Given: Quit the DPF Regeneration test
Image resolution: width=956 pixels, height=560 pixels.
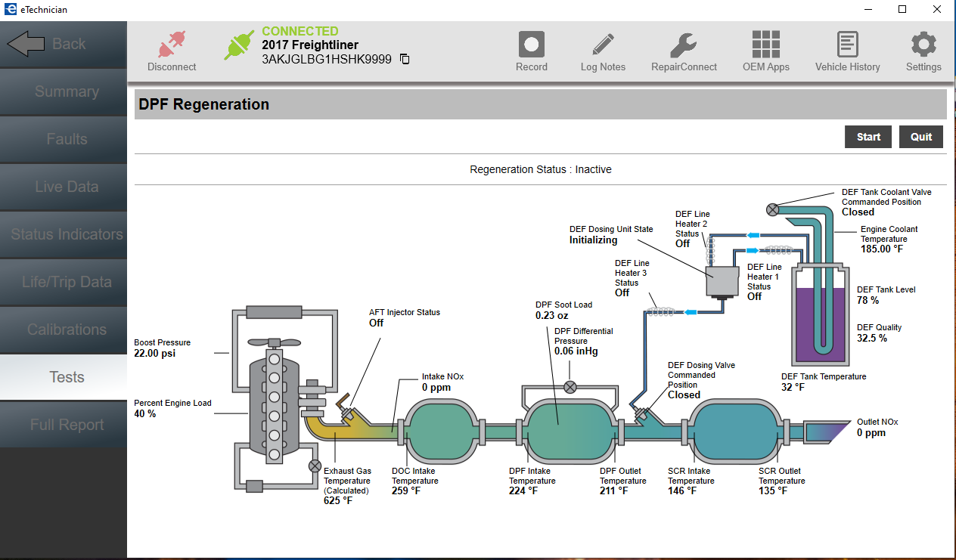Looking at the screenshot, I should (x=921, y=137).
